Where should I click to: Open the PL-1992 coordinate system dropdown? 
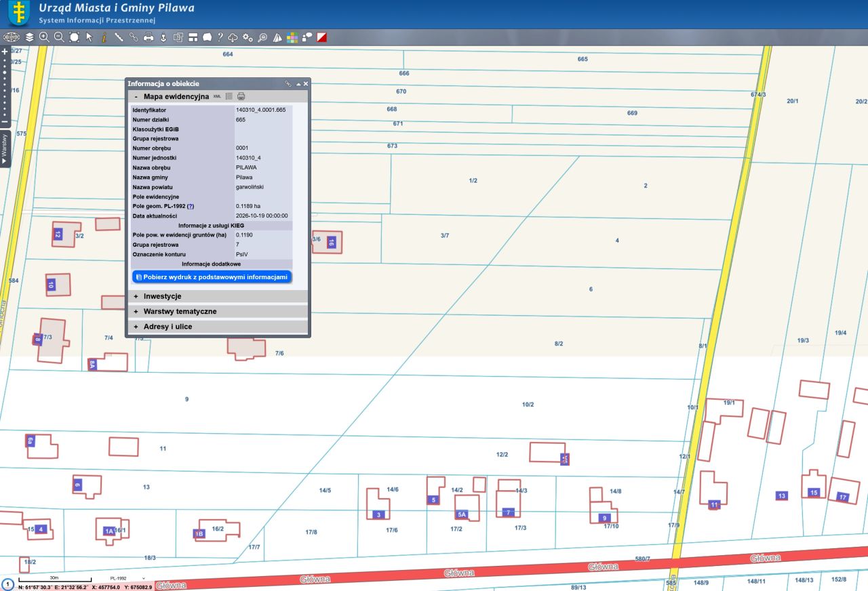click(x=128, y=578)
